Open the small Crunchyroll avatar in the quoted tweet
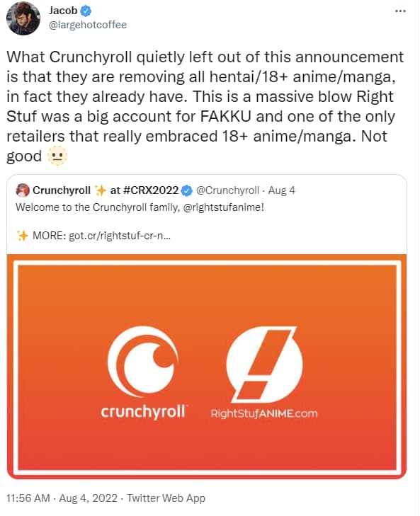Image resolution: width=420 pixels, height=516 pixels. tap(23, 190)
